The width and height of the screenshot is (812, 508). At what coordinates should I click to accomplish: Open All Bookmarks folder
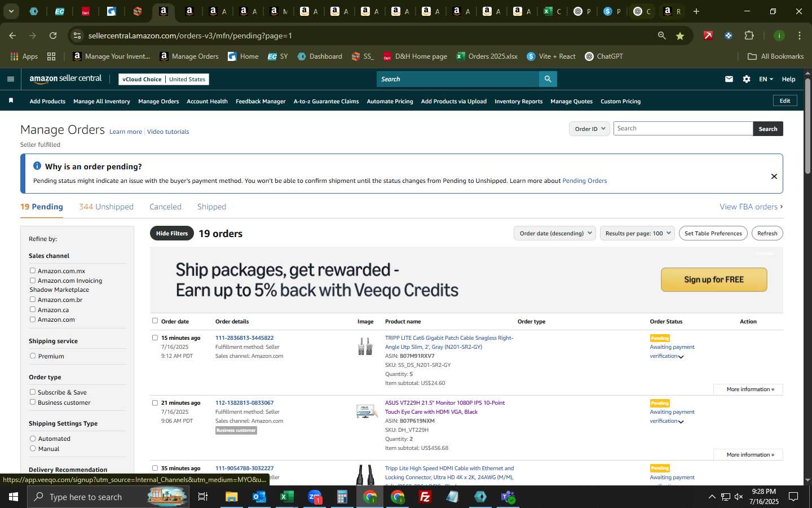(775, 56)
